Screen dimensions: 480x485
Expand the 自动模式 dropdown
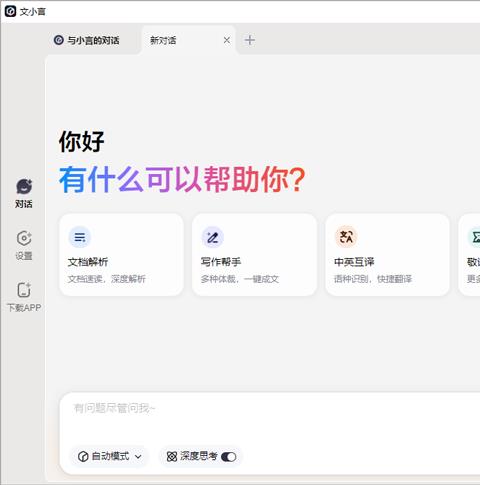coord(110,456)
